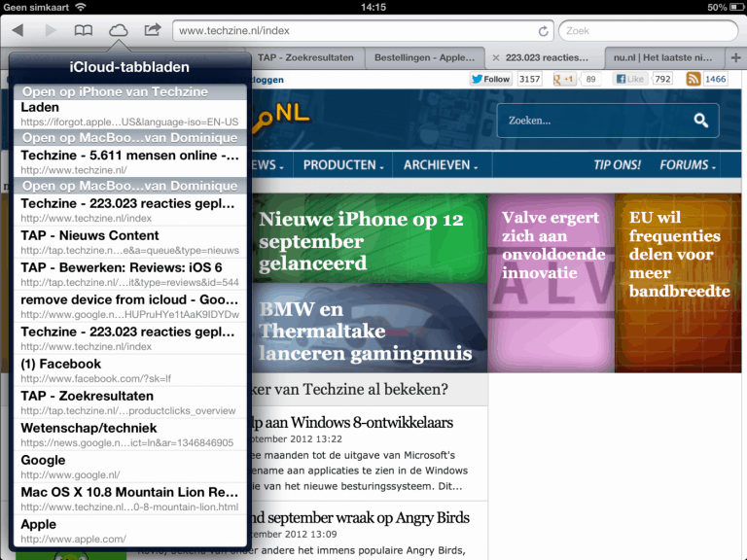Open BMW en Thermaltake gamingmuis article
This screenshot has height=560, width=747.
[370, 328]
